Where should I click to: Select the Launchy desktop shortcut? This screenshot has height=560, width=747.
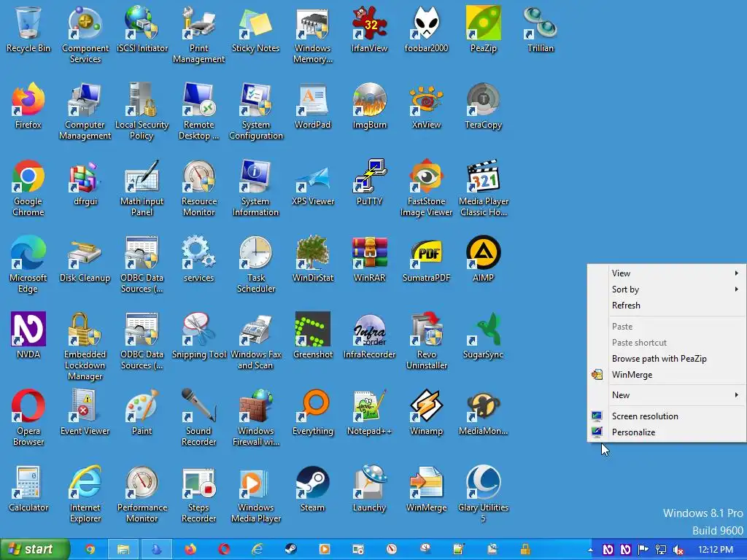pos(369,489)
